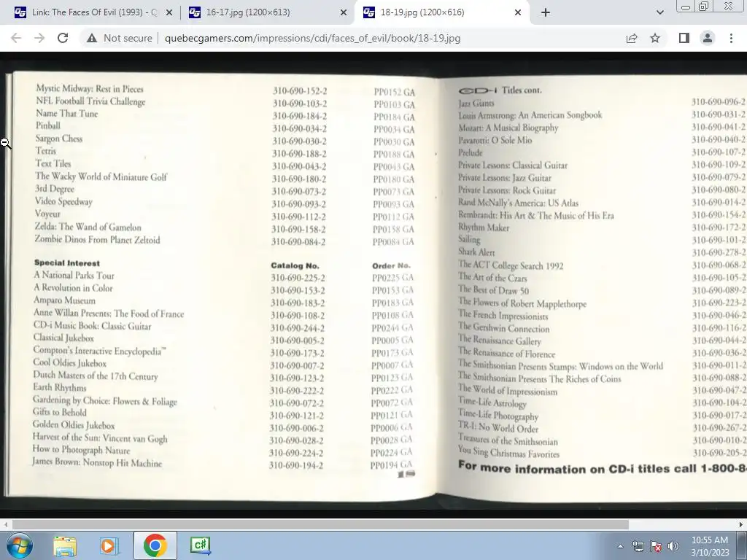747x560 pixels.
Task: Click the favicon of the 16-17.jpg tab
Action: point(194,12)
